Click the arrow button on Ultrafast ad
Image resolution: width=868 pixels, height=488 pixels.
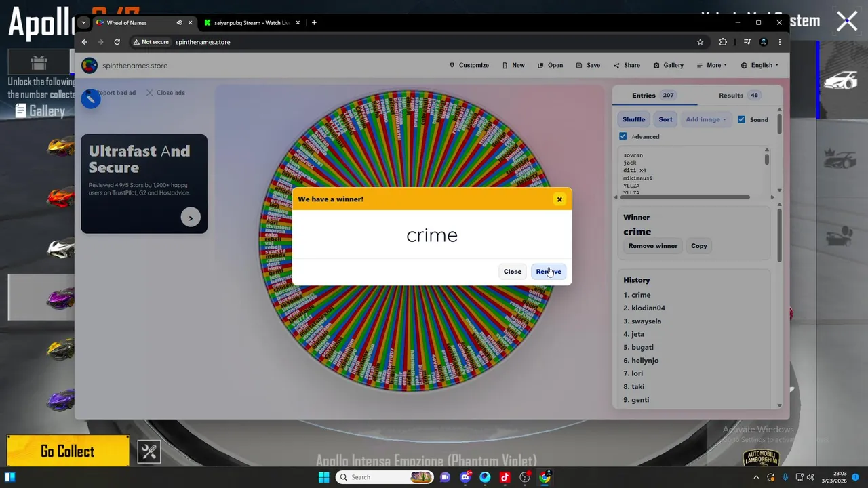(x=191, y=218)
